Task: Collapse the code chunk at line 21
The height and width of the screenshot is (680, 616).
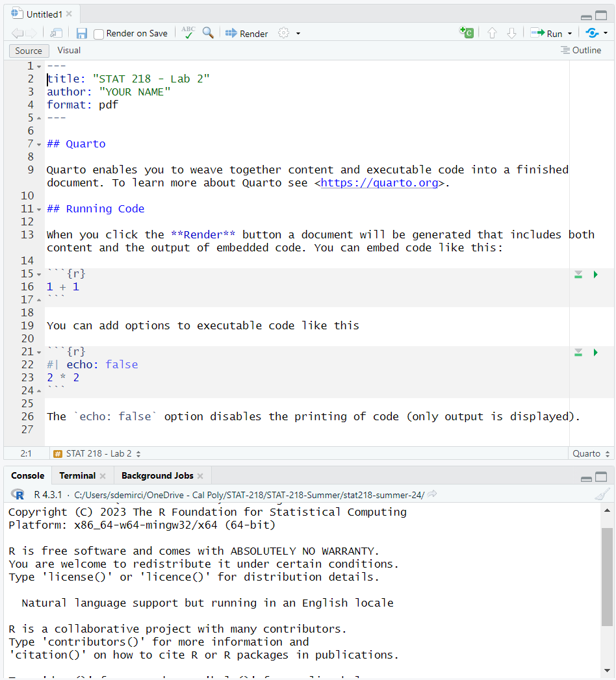Action: 39,353
